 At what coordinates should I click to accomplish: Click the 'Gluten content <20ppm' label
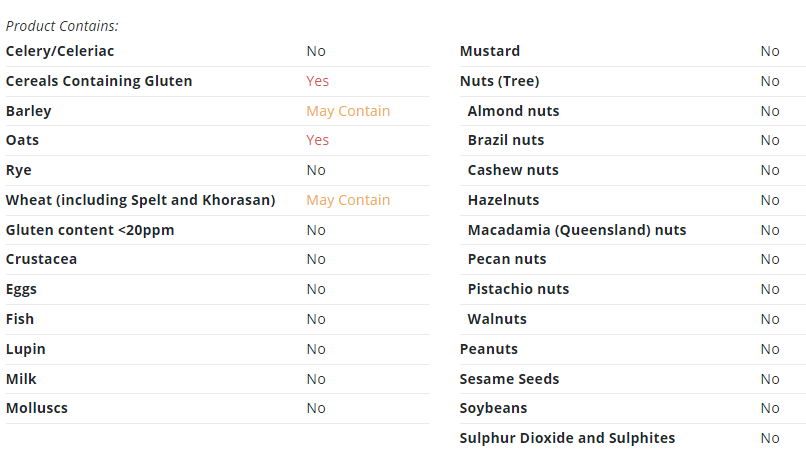[x=90, y=230]
